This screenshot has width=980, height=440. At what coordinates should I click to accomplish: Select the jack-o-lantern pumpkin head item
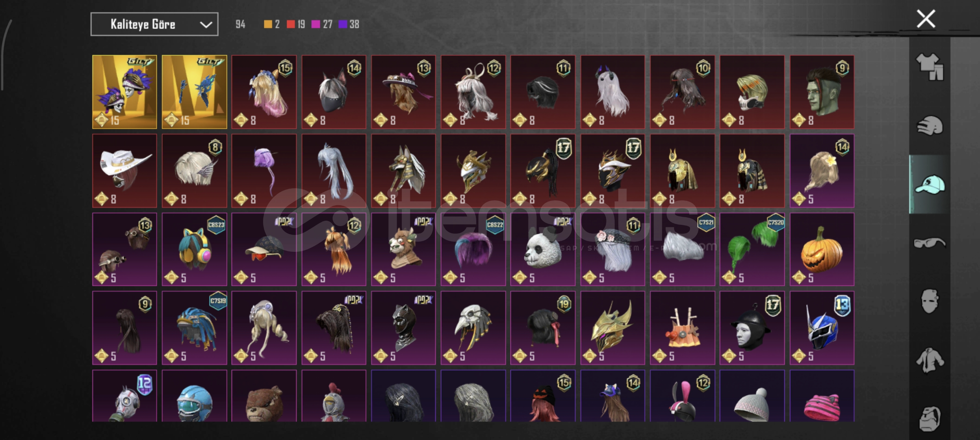pos(822,249)
